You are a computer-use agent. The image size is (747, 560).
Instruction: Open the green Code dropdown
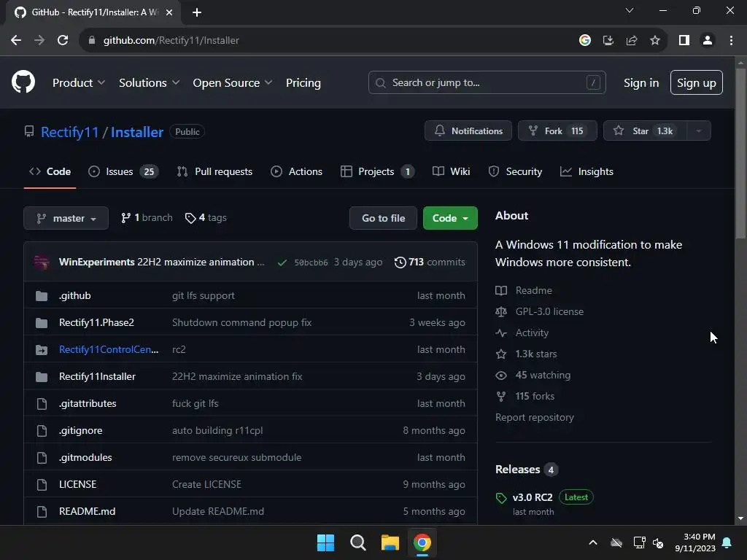450,218
